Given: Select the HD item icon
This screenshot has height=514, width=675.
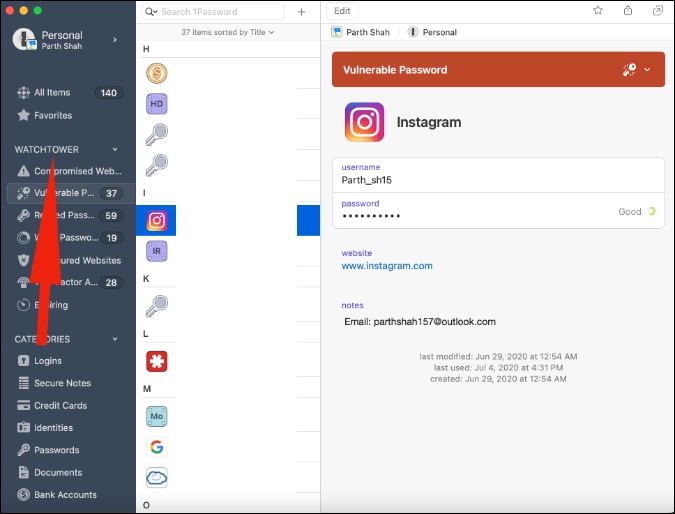Looking at the screenshot, I should pyautogui.click(x=157, y=104).
